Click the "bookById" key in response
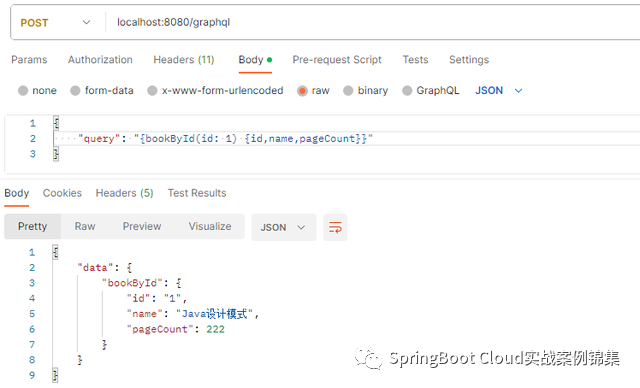 click(x=132, y=283)
